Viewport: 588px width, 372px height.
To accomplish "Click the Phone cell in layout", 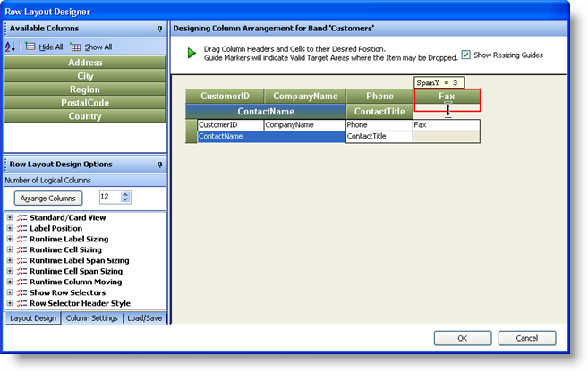I will [379, 125].
